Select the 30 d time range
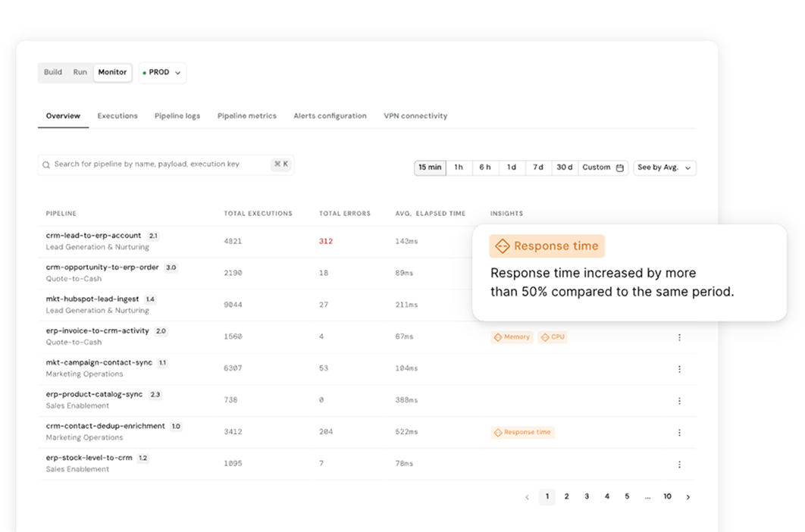Screen dimensions: 805x532 [x=565, y=167]
